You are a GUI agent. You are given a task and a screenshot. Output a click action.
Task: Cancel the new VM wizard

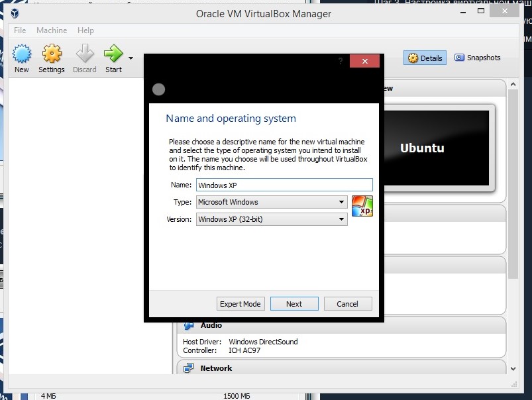click(x=348, y=304)
